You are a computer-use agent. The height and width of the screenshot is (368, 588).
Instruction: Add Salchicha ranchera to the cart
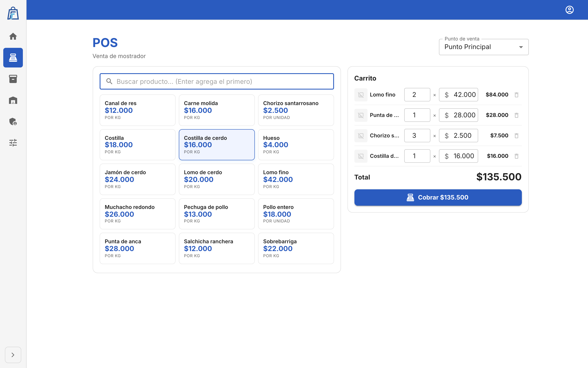pos(217,248)
